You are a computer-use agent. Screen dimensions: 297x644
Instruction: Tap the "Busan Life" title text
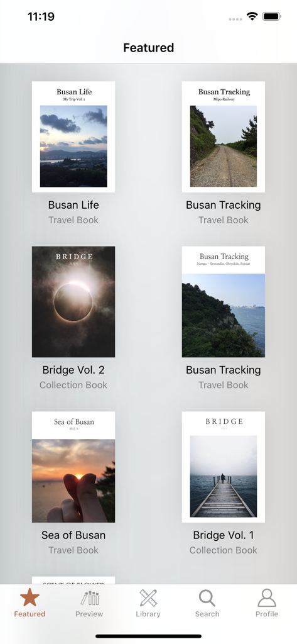tap(73, 205)
